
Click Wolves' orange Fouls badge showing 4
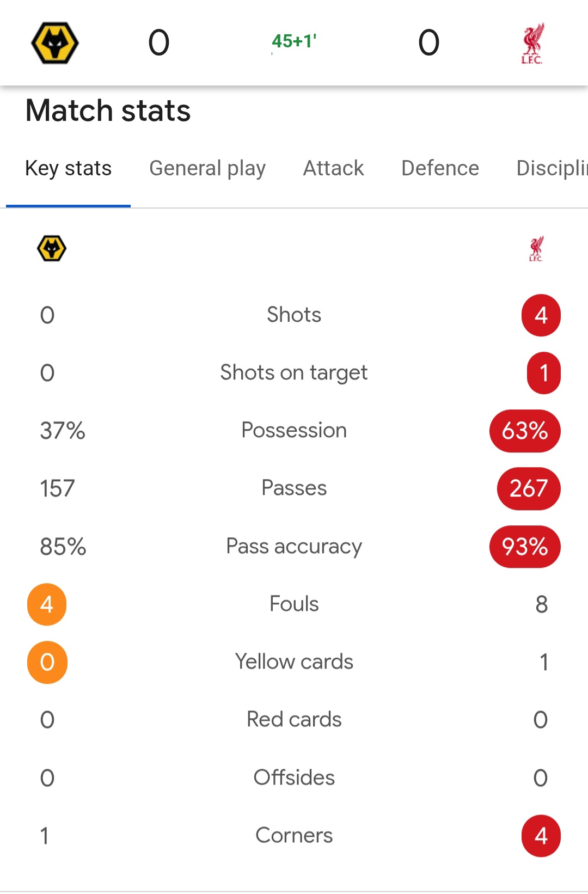pyautogui.click(x=47, y=604)
